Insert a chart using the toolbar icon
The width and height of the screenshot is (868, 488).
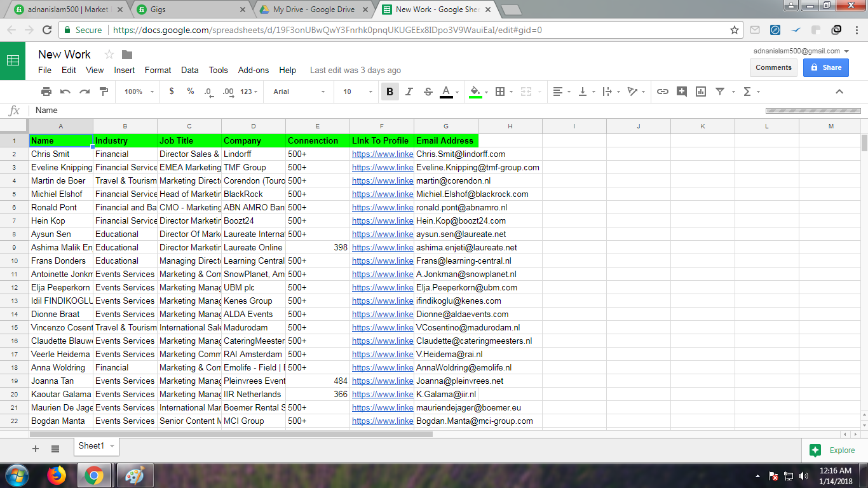click(700, 91)
